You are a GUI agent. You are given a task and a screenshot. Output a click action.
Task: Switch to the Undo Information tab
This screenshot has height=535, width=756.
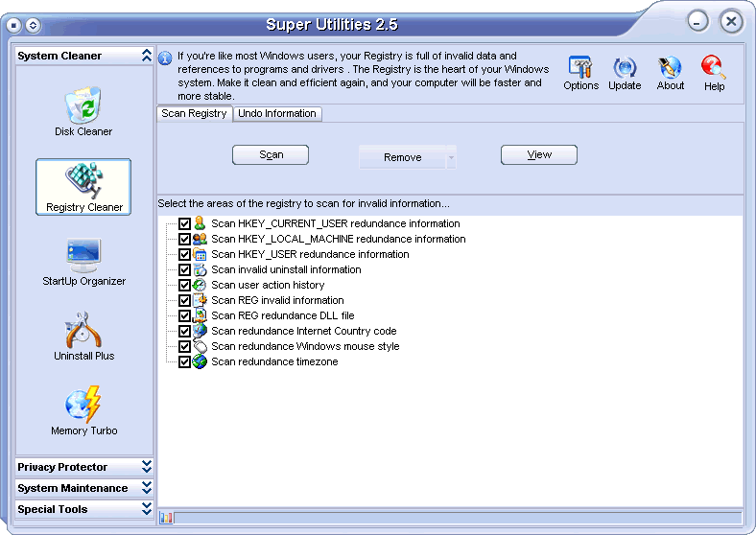click(x=276, y=113)
